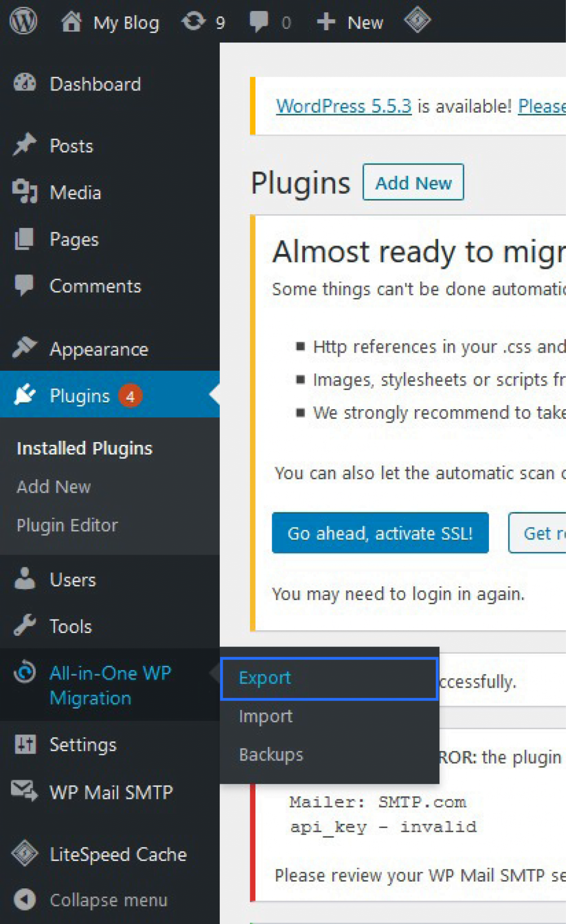566x924 pixels.
Task: Click the Posts pushpin icon
Action: pyautogui.click(x=24, y=145)
